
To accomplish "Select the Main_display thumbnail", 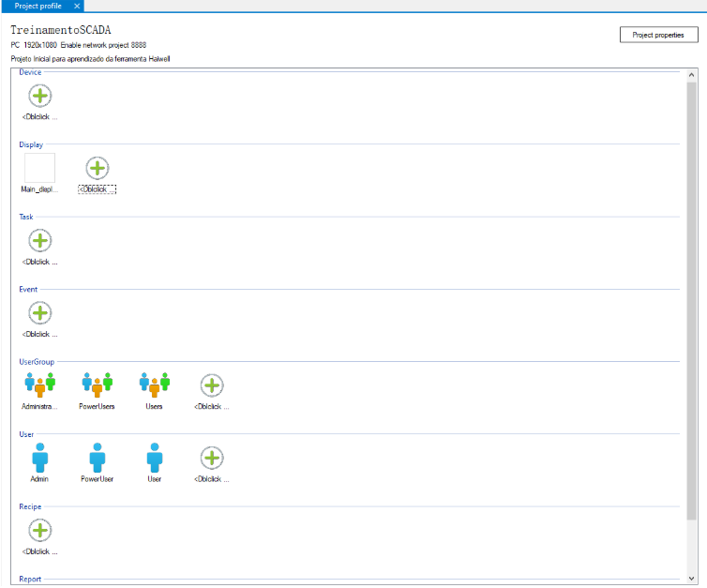I will click(39, 168).
